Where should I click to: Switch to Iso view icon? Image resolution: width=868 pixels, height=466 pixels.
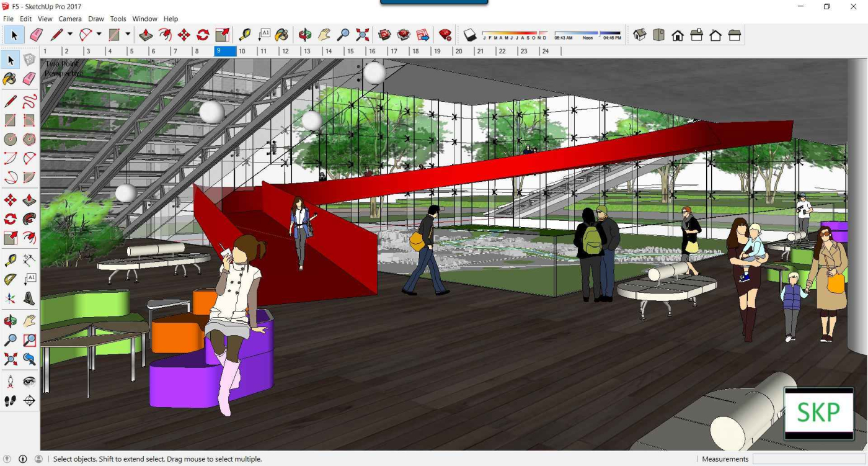click(x=640, y=35)
